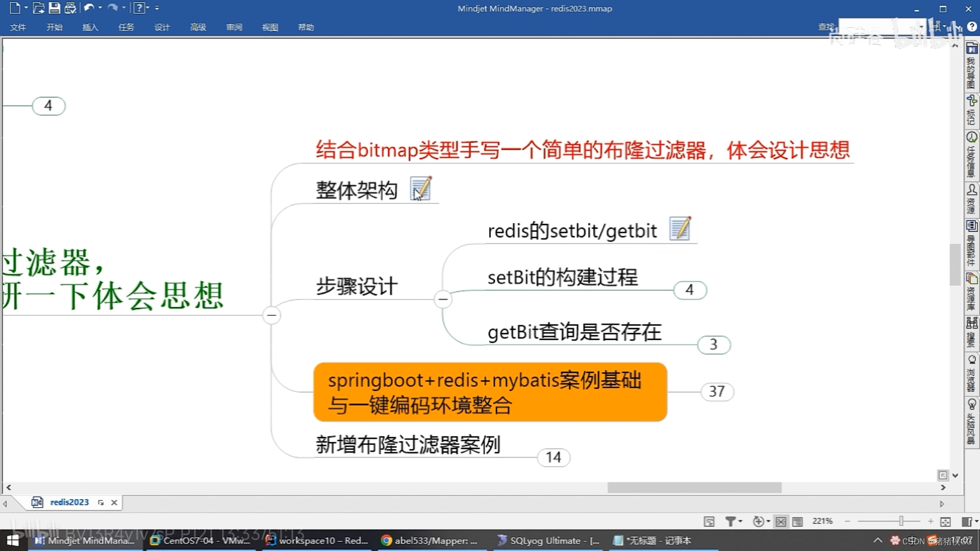Open the Undo history dropdown arrow
Image resolution: width=980 pixels, height=551 pixels.
[x=100, y=8]
